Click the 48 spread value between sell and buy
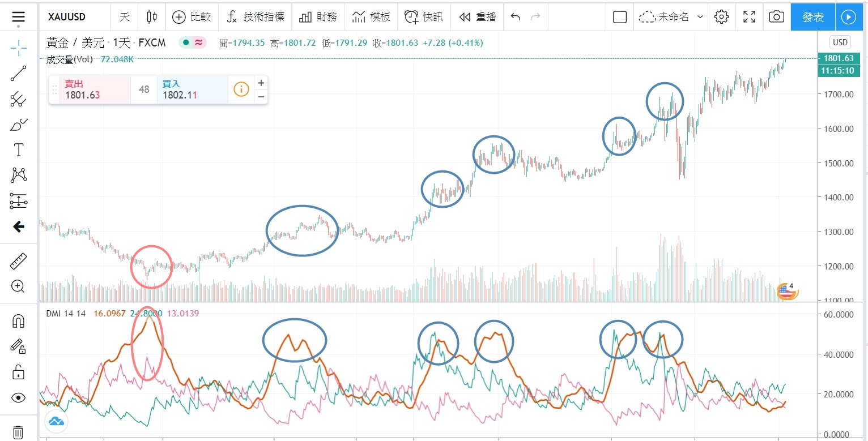The width and height of the screenshot is (868, 441). [x=144, y=89]
